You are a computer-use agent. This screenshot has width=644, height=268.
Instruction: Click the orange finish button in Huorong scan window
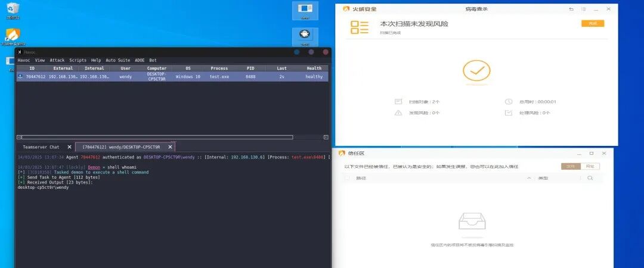click(593, 23)
